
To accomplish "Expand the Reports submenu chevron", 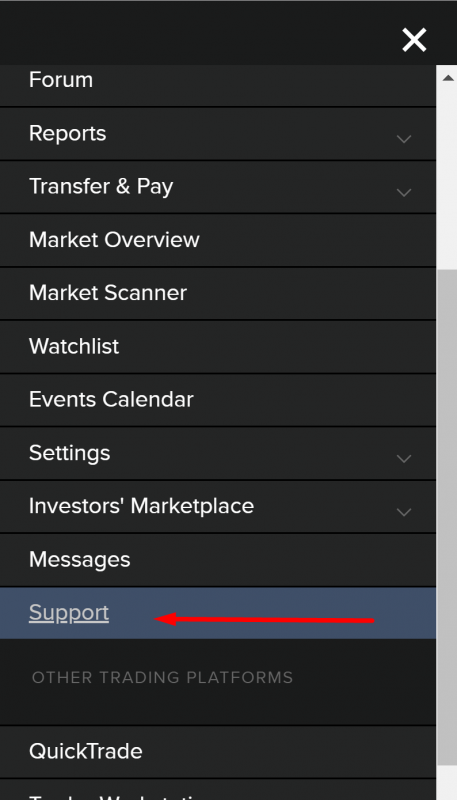I will (404, 139).
